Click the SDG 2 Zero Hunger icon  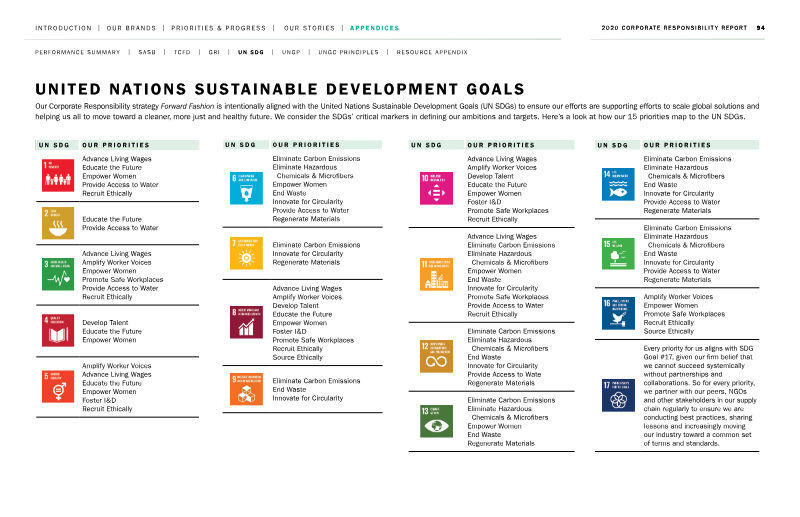pos(58,223)
